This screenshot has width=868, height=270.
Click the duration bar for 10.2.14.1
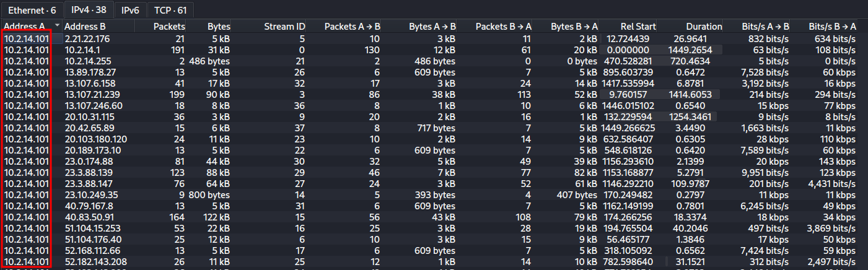695,50
